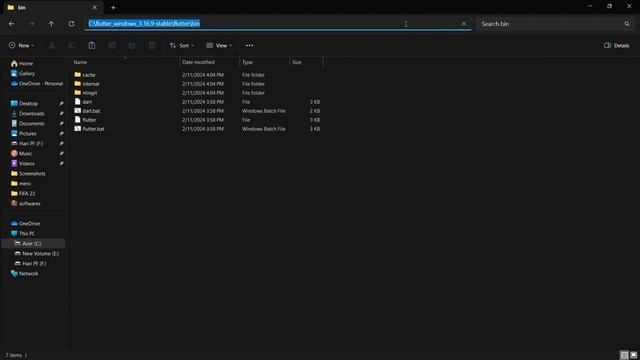Click the Paste toolbar icon
This screenshot has height=360, width=640.
92,45
